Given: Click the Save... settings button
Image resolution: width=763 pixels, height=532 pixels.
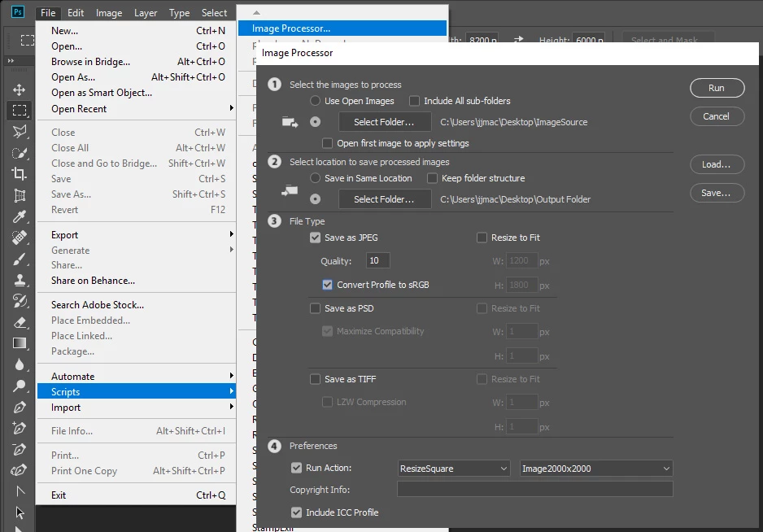Looking at the screenshot, I should point(717,193).
